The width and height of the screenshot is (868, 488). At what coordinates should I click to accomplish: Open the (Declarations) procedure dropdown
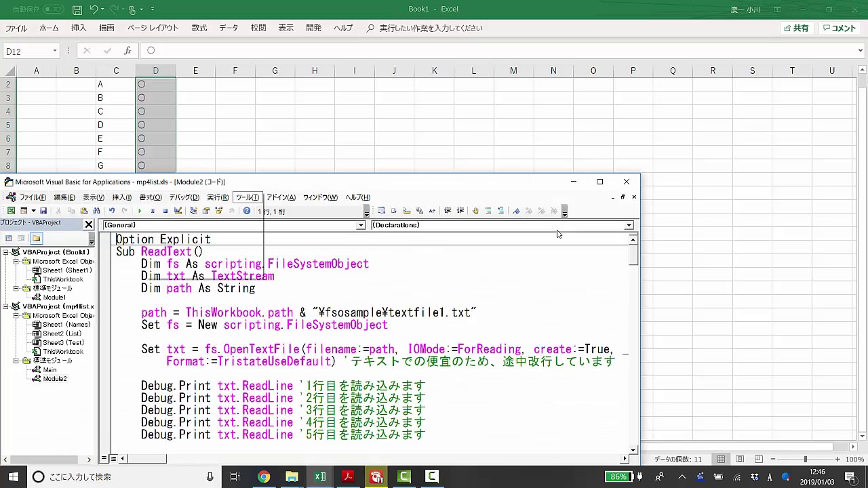[629, 225]
